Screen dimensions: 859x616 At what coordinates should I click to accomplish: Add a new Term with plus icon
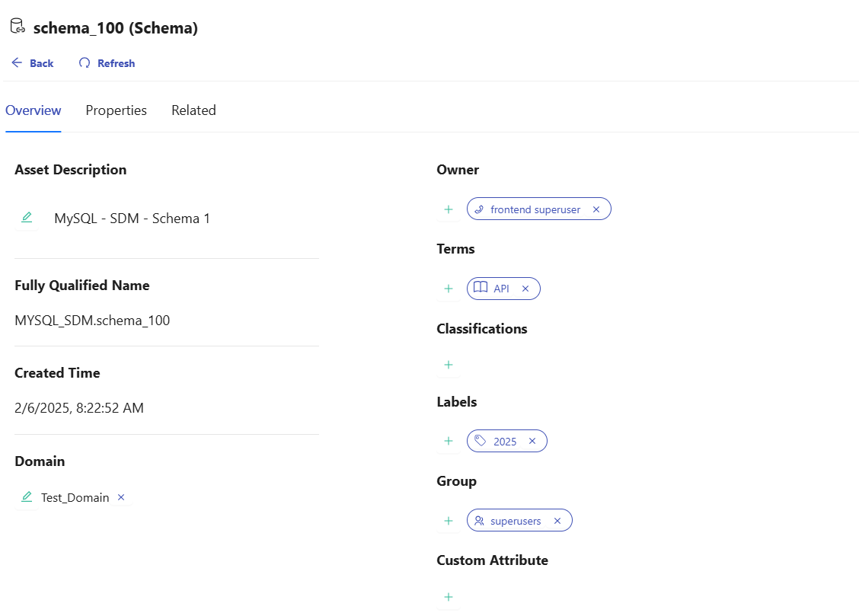click(449, 289)
